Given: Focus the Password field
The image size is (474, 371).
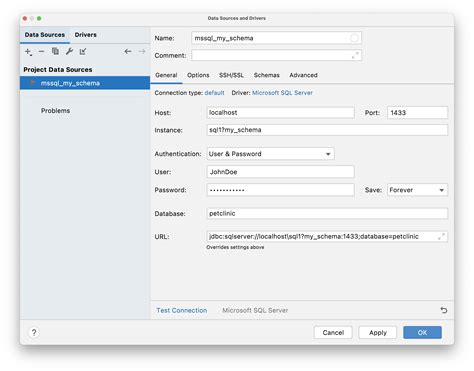Looking at the screenshot, I should (280, 190).
